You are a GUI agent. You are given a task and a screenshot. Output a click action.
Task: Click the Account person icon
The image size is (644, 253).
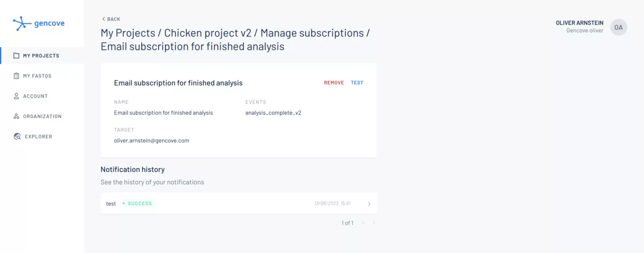(x=17, y=96)
